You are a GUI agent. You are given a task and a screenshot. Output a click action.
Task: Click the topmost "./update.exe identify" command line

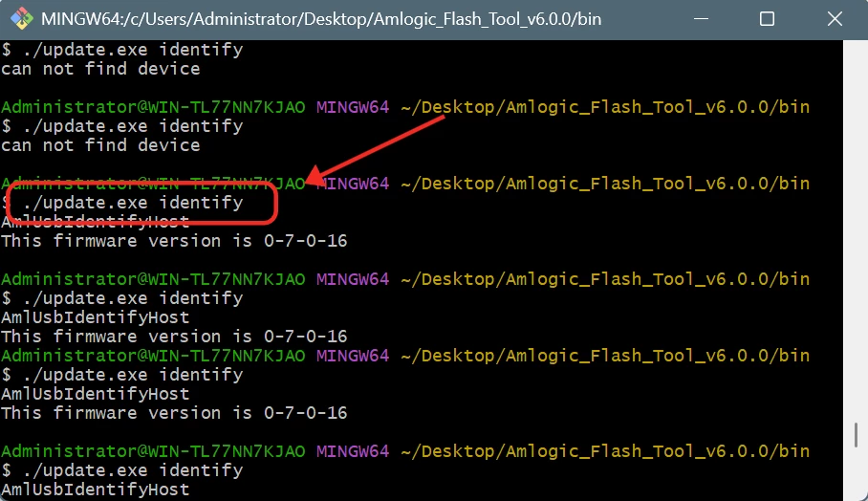(121, 50)
